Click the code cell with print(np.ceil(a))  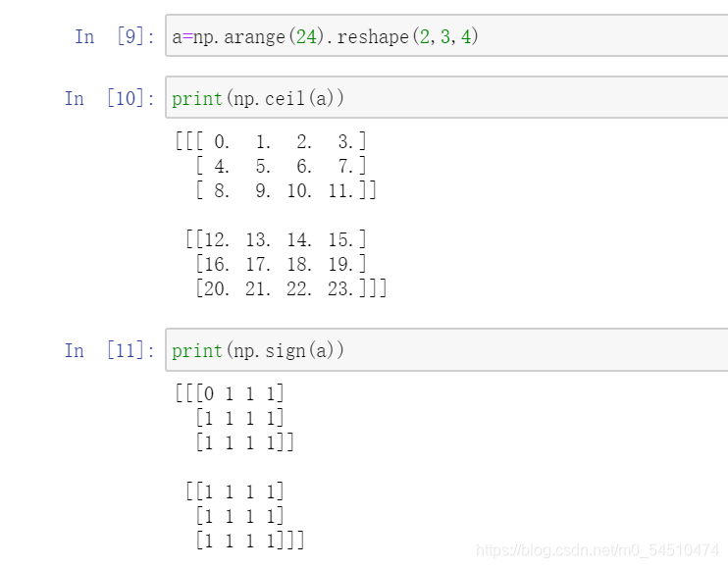click(x=446, y=97)
